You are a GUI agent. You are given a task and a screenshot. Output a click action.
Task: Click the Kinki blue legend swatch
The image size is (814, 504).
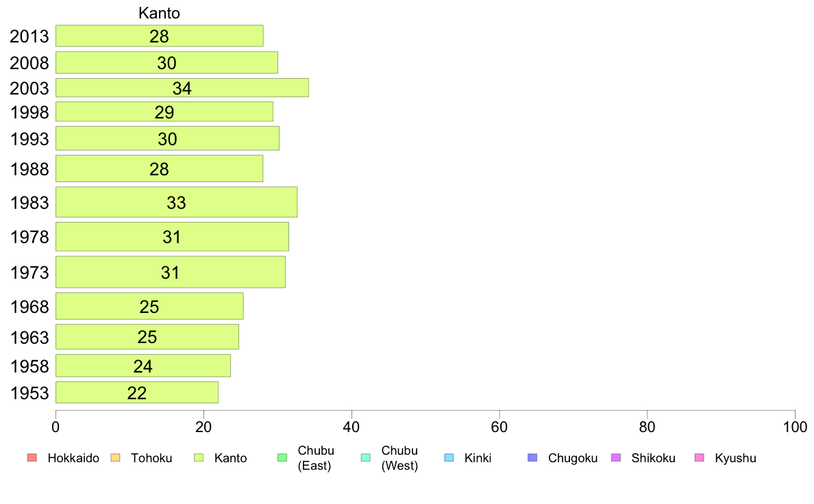(449, 457)
